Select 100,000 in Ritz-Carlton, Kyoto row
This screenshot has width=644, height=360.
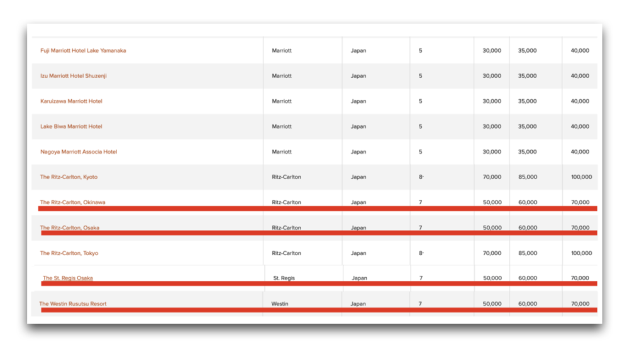[x=581, y=177]
